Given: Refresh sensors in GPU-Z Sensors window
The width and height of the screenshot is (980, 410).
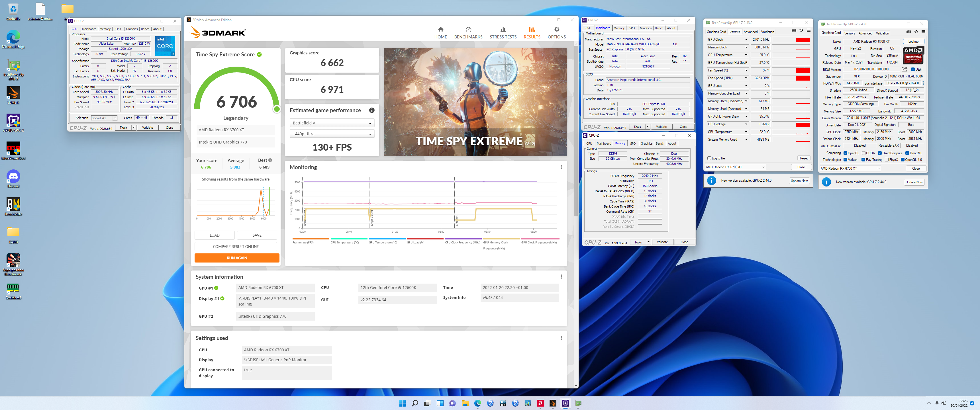Looking at the screenshot, I should 801,30.
